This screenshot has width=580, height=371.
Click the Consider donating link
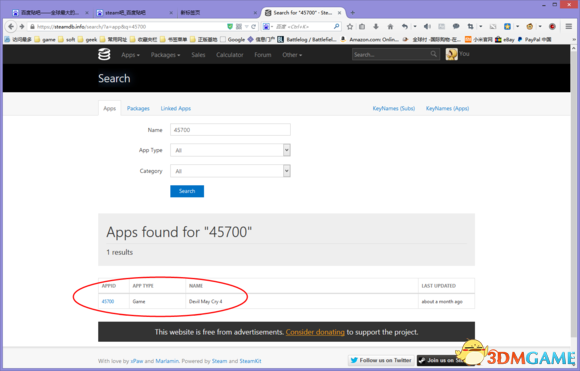(315, 332)
